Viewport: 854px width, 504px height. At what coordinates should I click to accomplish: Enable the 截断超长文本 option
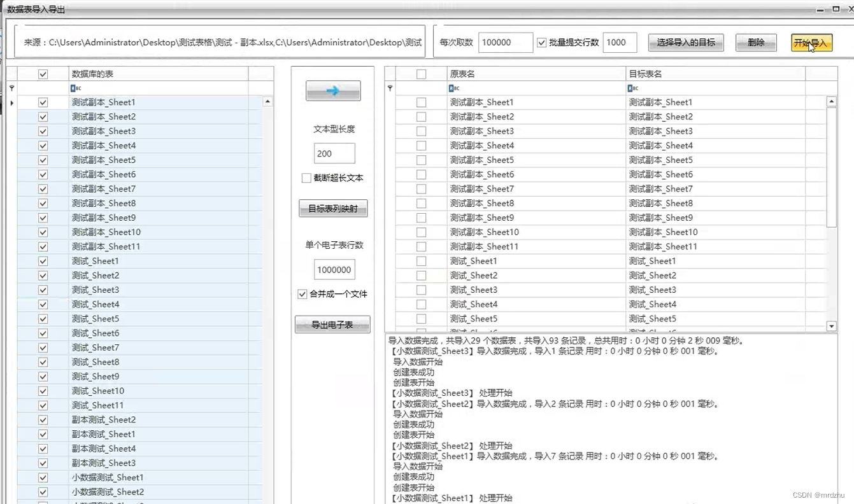[306, 178]
